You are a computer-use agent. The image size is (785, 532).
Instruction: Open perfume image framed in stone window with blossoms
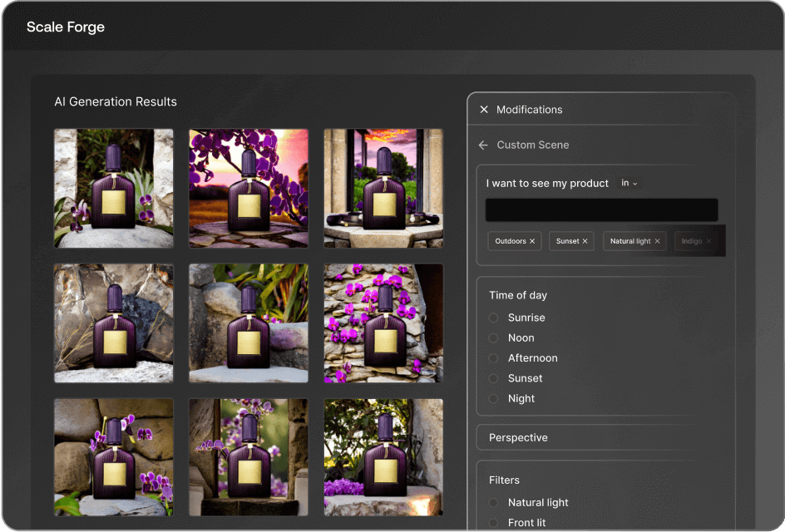point(249,457)
